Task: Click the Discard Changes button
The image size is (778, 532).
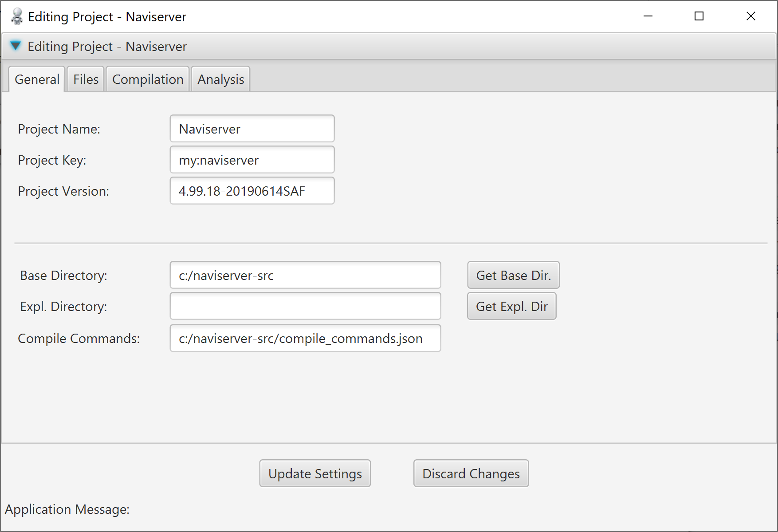Action: pyautogui.click(x=471, y=473)
